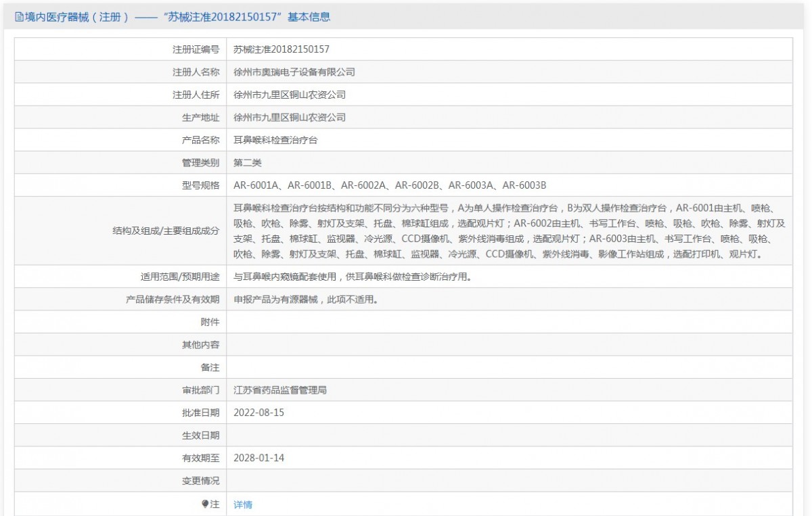Click the 批准日期 row label
This screenshot has width=812, height=516.
pyautogui.click(x=201, y=413)
